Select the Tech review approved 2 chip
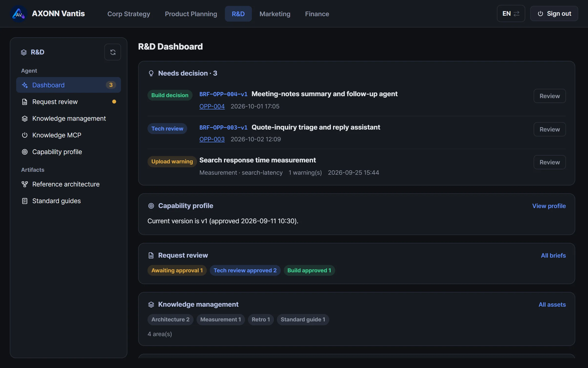This screenshot has width=588, height=368. (245, 270)
